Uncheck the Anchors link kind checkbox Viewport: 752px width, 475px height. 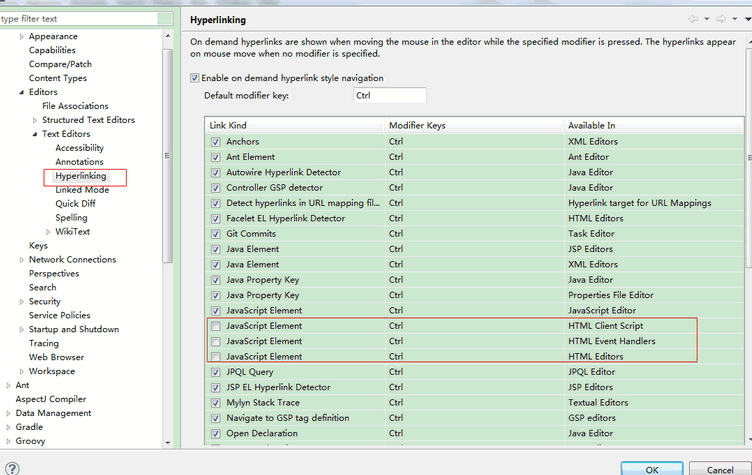coord(216,142)
